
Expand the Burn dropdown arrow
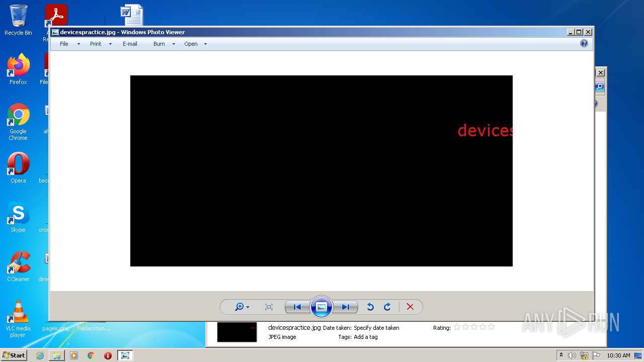(x=174, y=44)
